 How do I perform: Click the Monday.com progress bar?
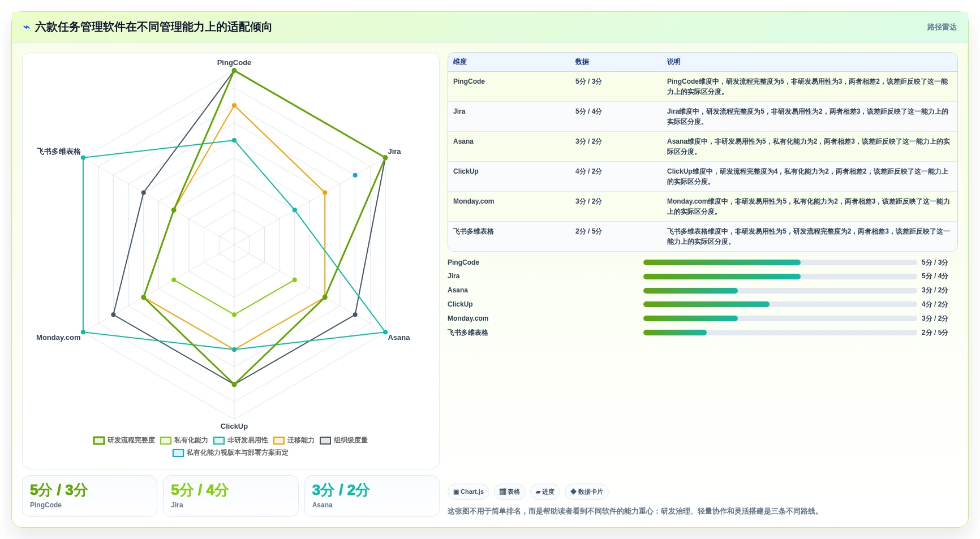[x=780, y=318]
